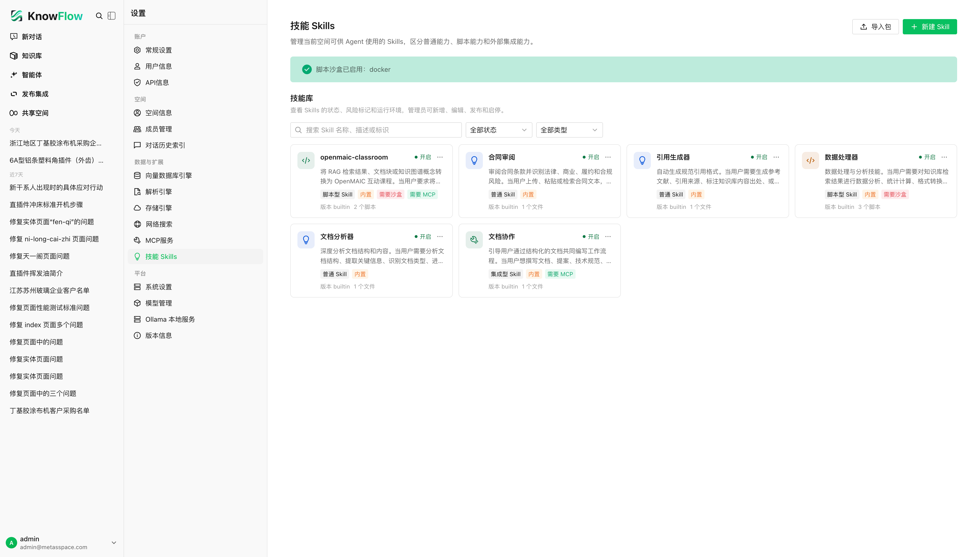
Task: Open the 文档协作 skill title
Action: (502, 237)
